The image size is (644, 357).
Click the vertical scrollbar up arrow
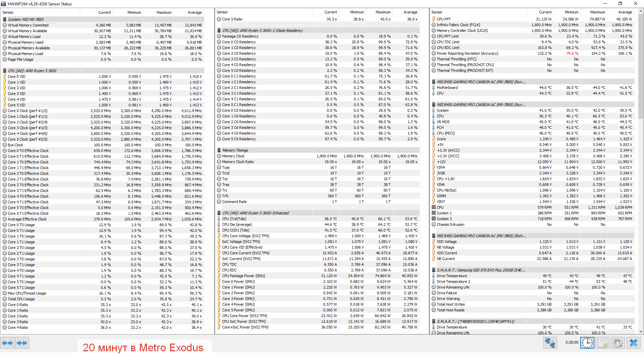[x=641, y=11]
